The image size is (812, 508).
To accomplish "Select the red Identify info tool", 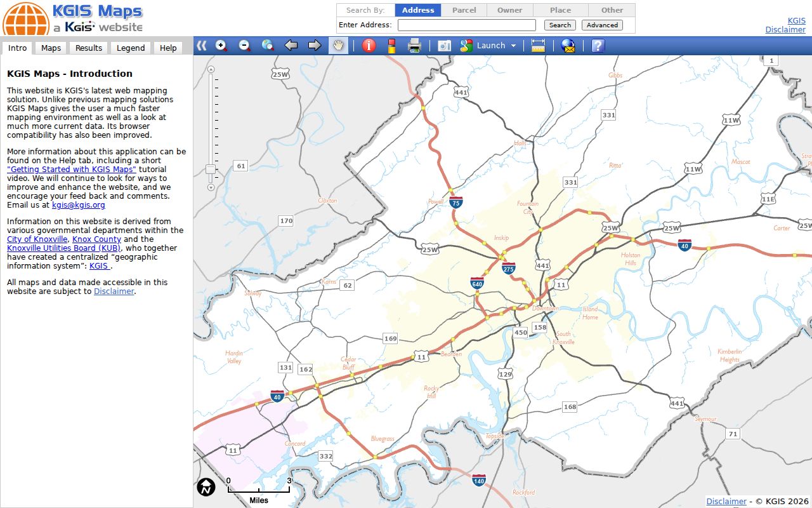I will [x=369, y=46].
